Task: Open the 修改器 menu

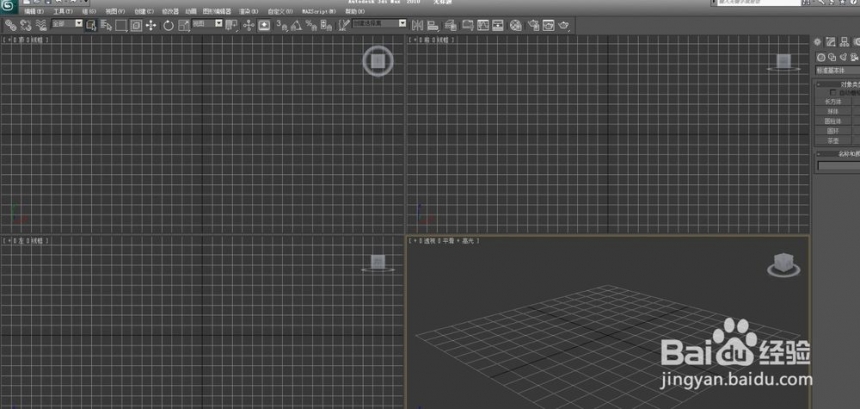Action: 170,11
